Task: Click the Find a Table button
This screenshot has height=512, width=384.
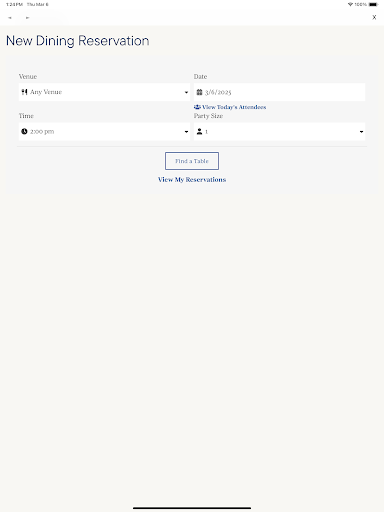Action: (x=192, y=161)
